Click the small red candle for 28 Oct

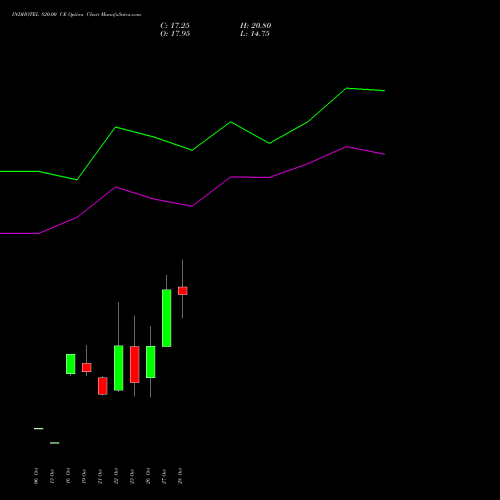click(x=183, y=291)
